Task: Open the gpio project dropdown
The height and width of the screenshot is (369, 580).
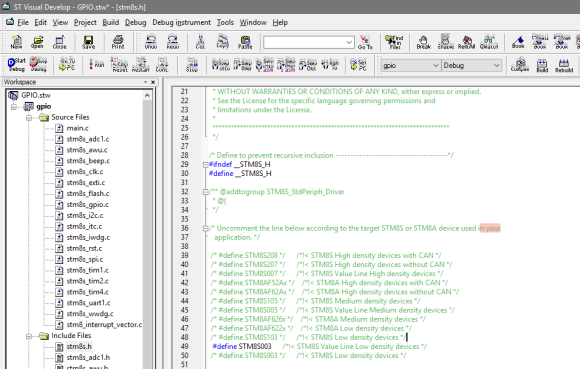Action: click(435, 65)
